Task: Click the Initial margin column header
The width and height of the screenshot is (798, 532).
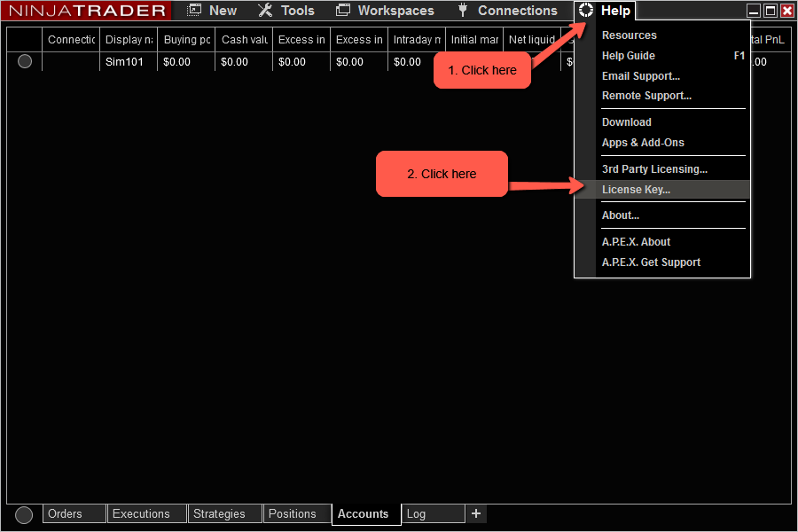Action: 474,40
